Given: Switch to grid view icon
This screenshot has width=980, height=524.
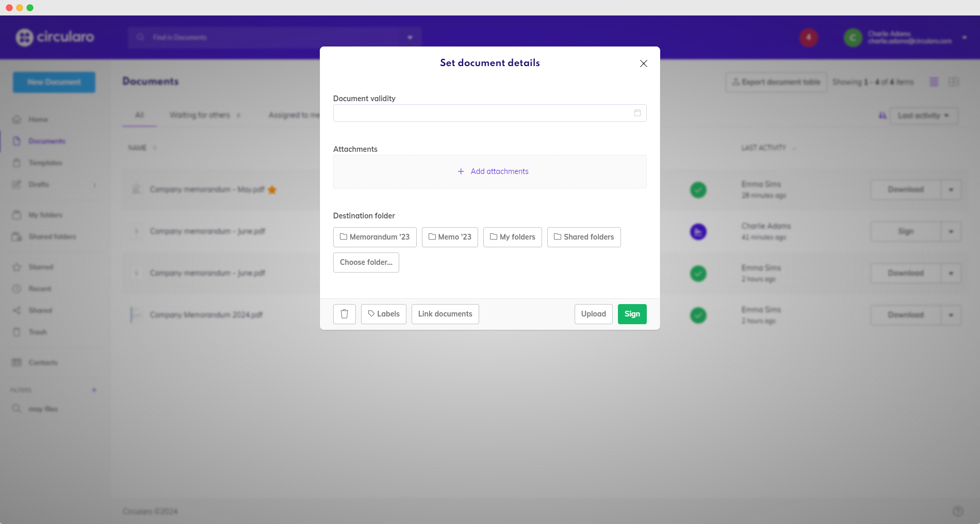Looking at the screenshot, I should (x=954, y=82).
